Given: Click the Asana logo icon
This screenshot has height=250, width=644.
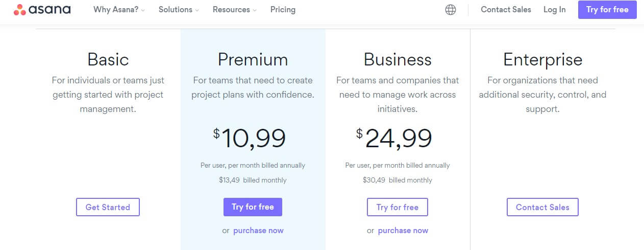Looking at the screenshot, I should coord(19,10).
